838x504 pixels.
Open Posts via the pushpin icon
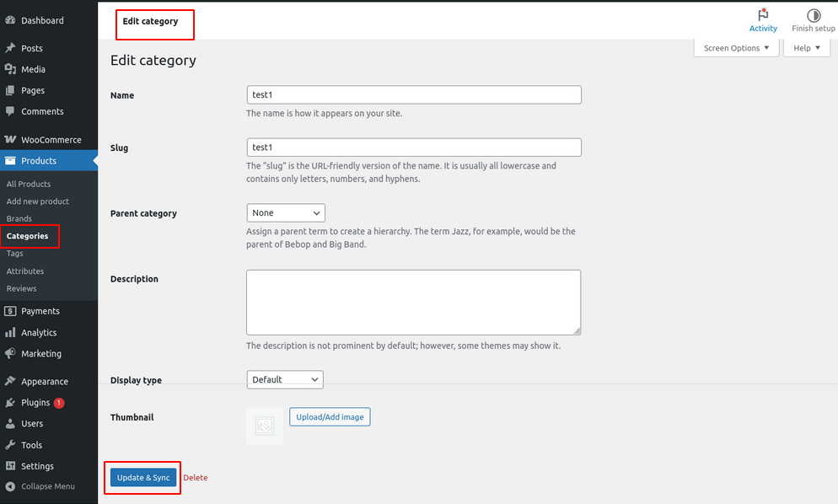[x=10, y=48]
